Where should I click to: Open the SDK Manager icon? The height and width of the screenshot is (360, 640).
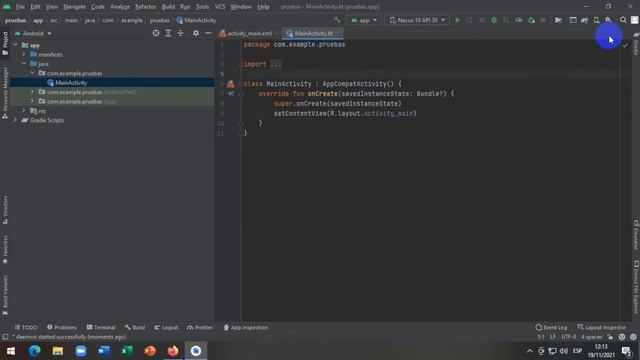tap(608, 20)
